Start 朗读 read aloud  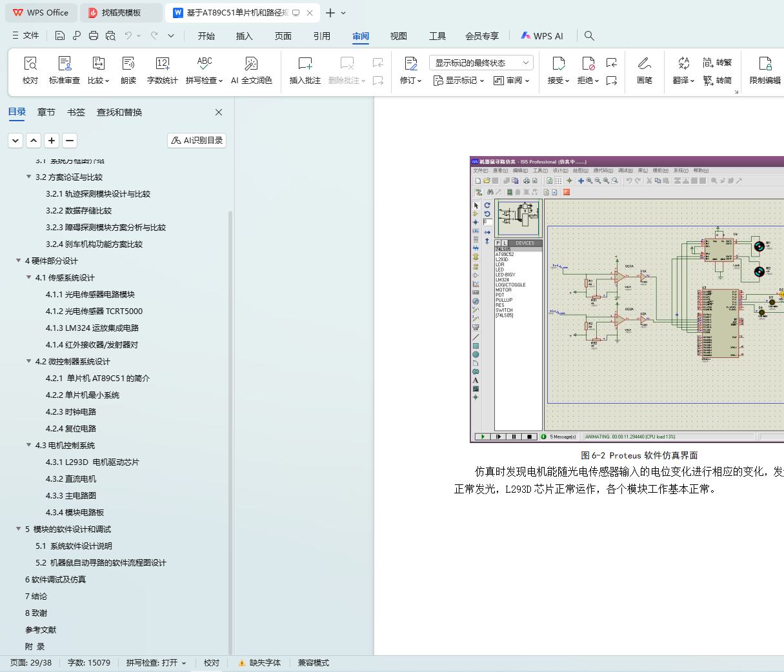(x=128, y=70)
